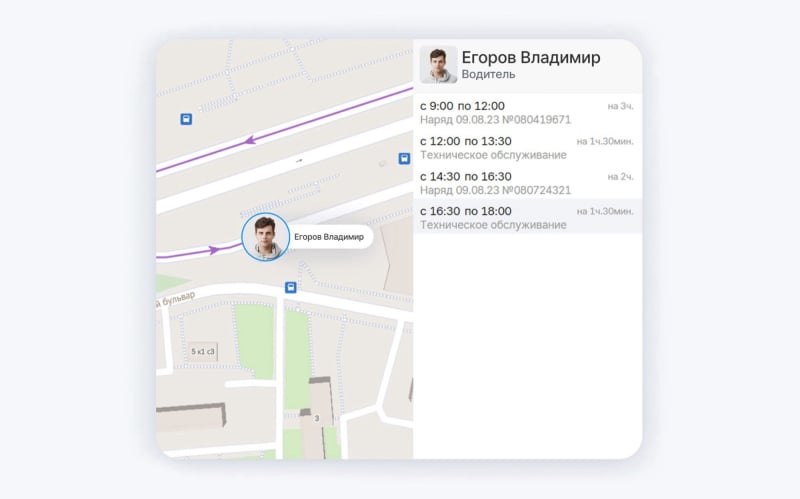The height and width of the screenshot is (499, 800).
Task: Click the purple arrow on the upper route line
Action: coord(250,140)
